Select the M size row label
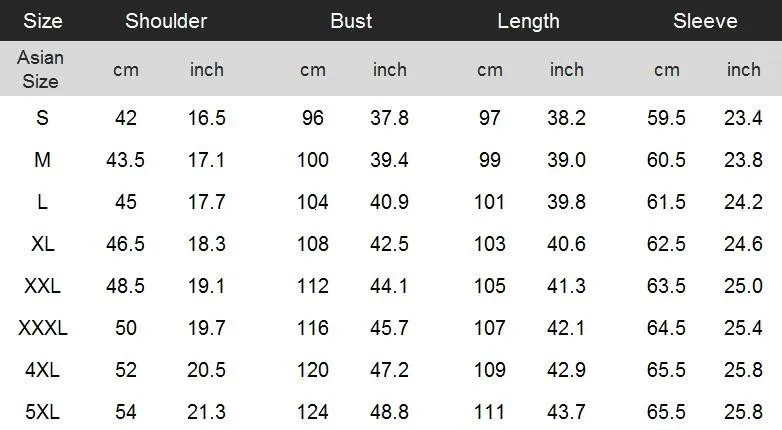The image size is (782, 430). click(42, 160)
